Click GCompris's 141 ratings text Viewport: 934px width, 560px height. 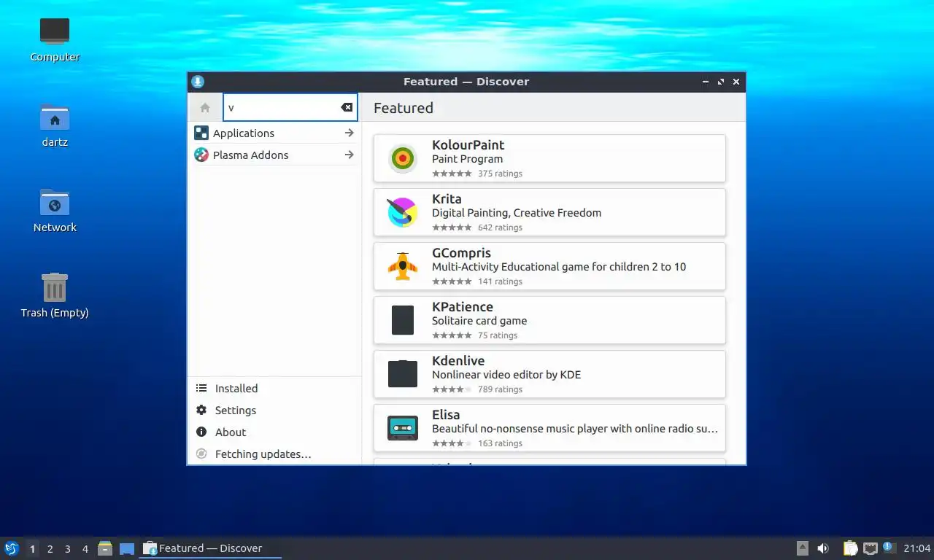point(500,281)
